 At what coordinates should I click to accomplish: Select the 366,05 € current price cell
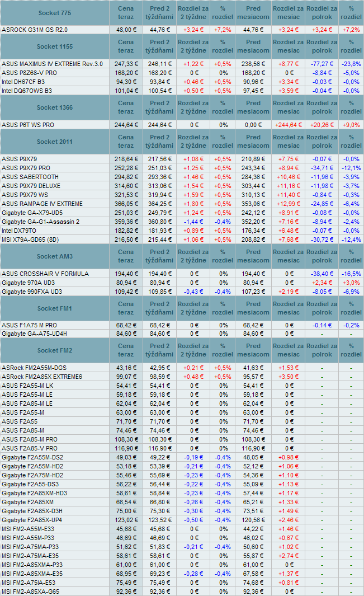click(126, 204)
